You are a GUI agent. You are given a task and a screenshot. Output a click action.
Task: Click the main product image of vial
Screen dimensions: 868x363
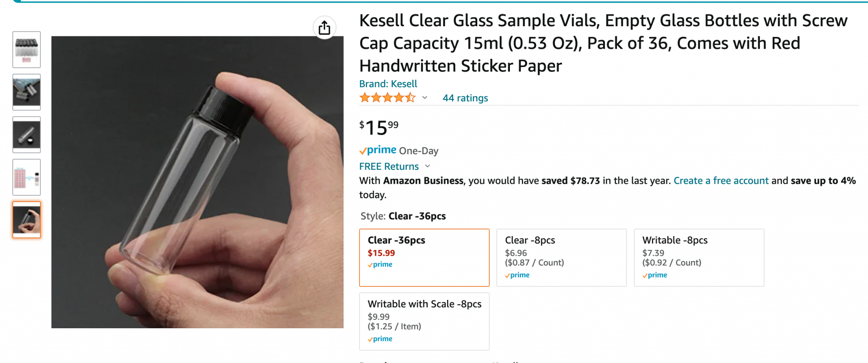[x=197, y=182]
